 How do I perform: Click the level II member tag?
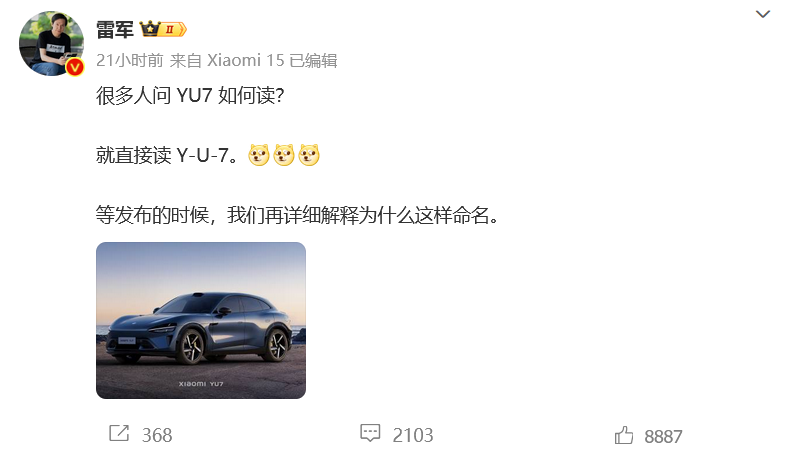pos(173,30)
